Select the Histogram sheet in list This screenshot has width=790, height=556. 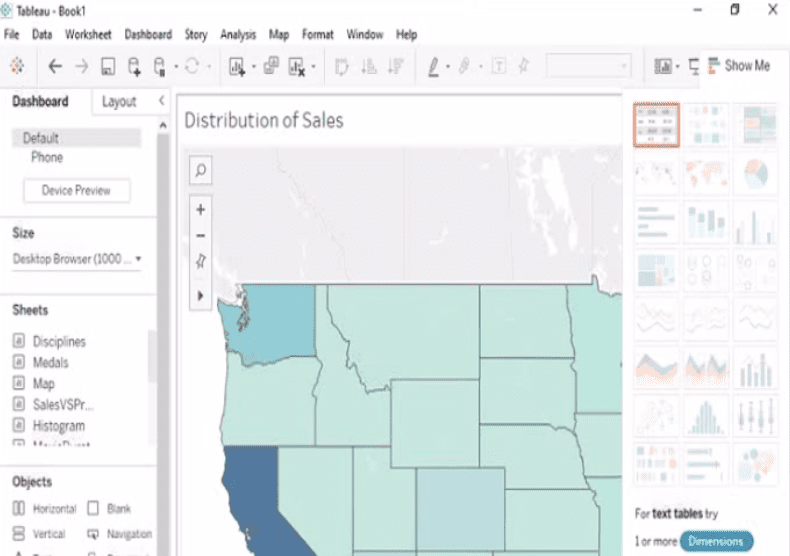(58, 426)
